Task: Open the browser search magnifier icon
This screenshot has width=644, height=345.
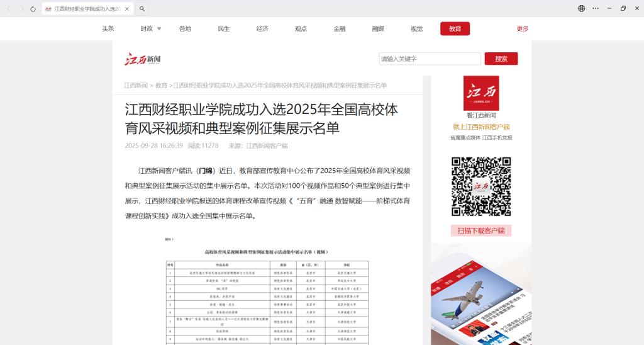Action: click(x=142, y=9)
